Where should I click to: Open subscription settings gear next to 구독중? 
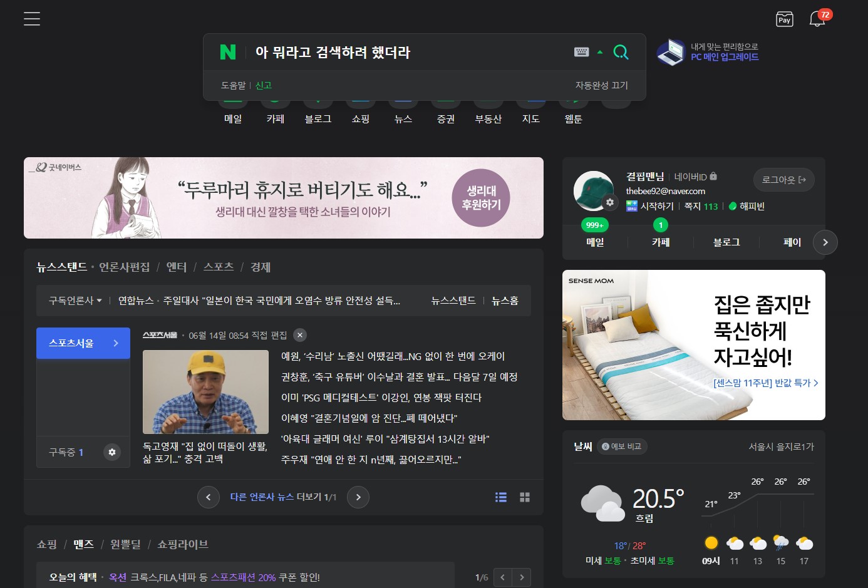pyautogui.click(x=112, y=452)
